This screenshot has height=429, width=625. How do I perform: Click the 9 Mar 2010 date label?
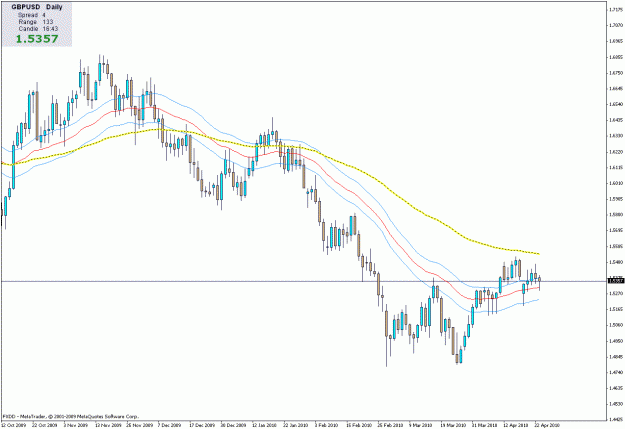(421, 425)
